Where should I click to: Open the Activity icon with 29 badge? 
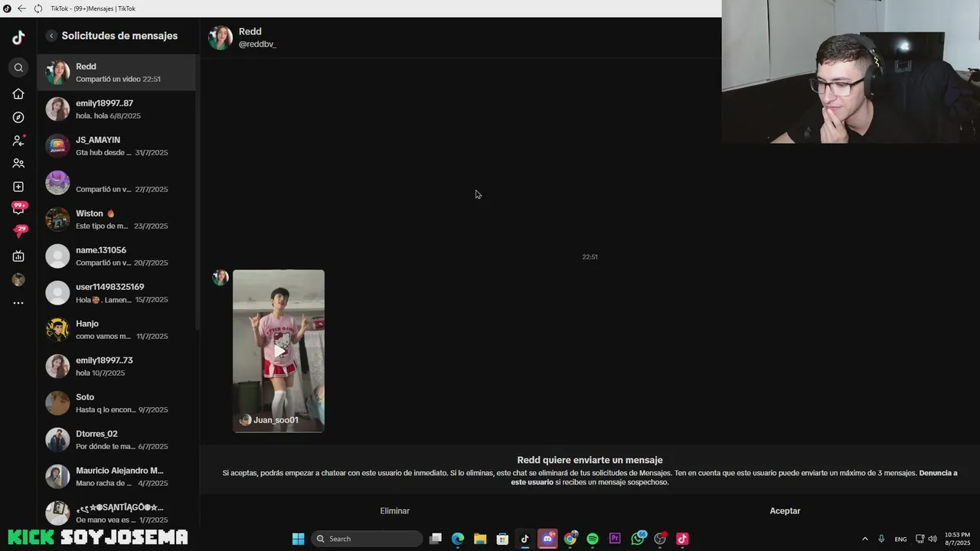[x=21, y=230]
